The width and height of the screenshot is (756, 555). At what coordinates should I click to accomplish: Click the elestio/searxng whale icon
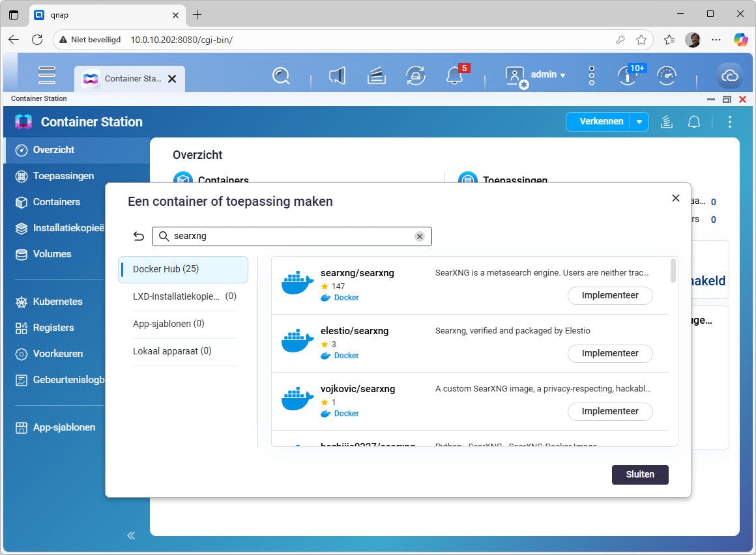coord(297,341)
